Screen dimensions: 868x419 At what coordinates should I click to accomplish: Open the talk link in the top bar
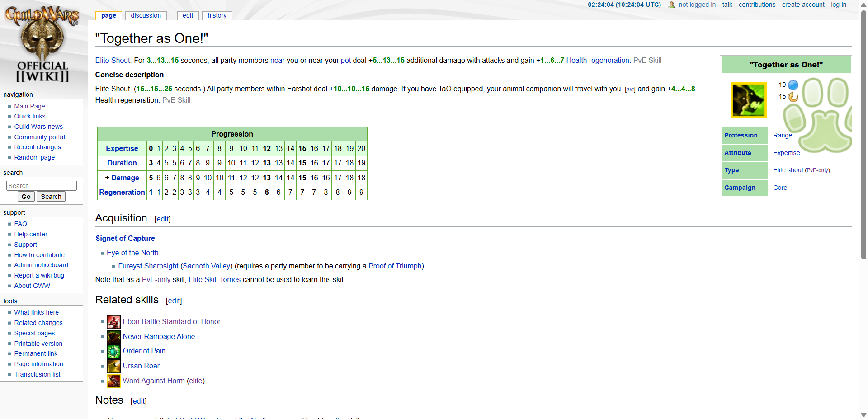pos(727,5)
